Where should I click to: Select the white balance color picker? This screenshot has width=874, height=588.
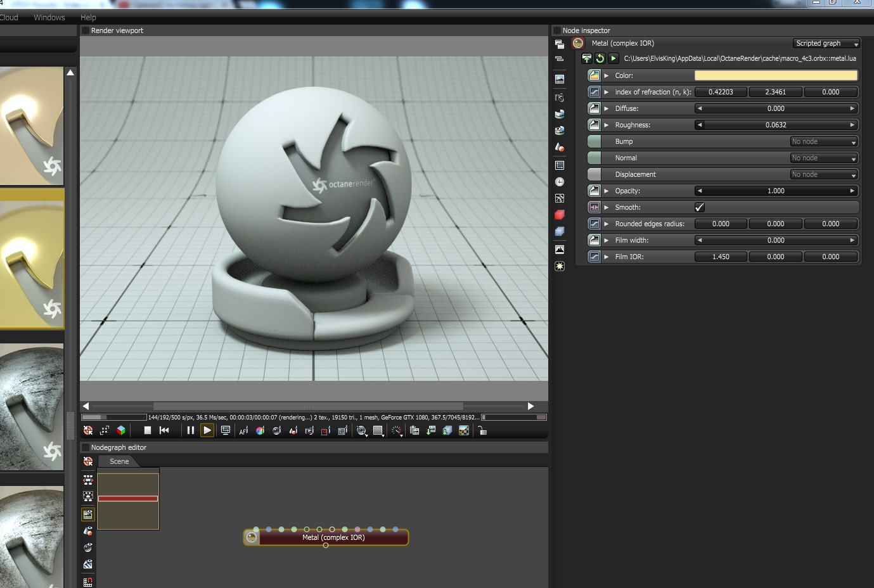point(260,431)
